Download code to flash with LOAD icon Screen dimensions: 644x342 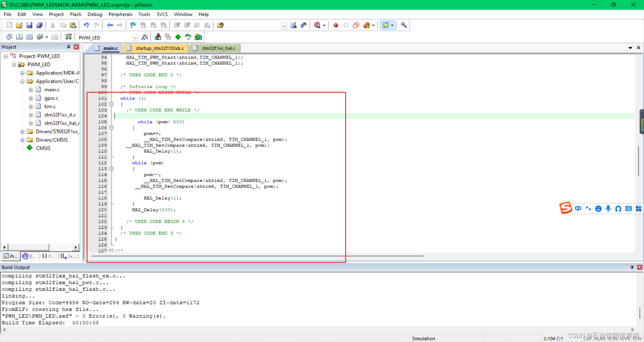[68, 37]
